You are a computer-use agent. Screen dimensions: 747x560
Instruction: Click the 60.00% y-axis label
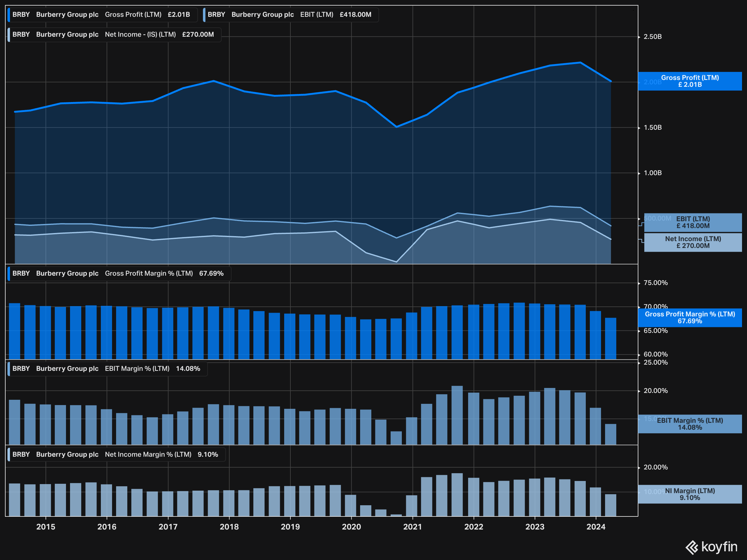(x=655, y=354)
